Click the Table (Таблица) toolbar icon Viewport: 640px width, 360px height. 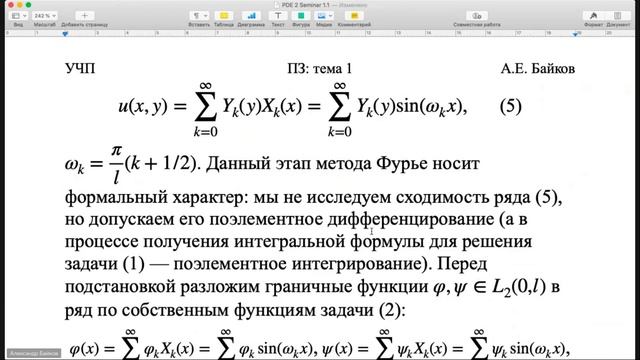[x=224, y=16]
